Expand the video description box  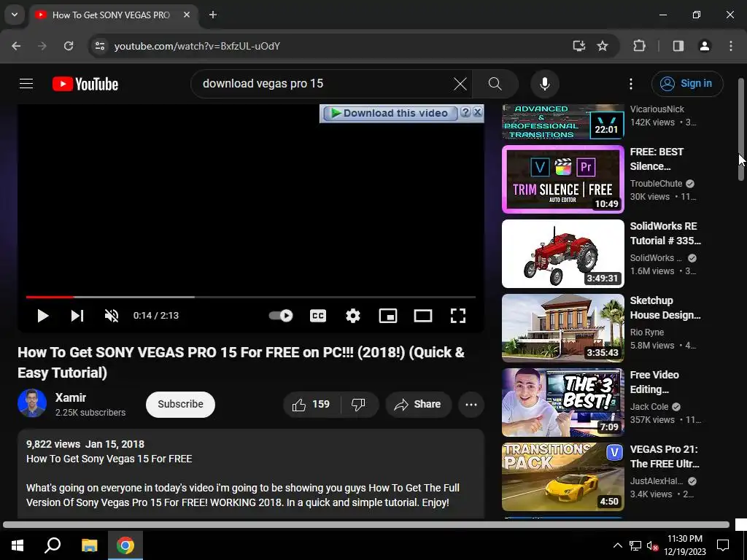[251, 474]
